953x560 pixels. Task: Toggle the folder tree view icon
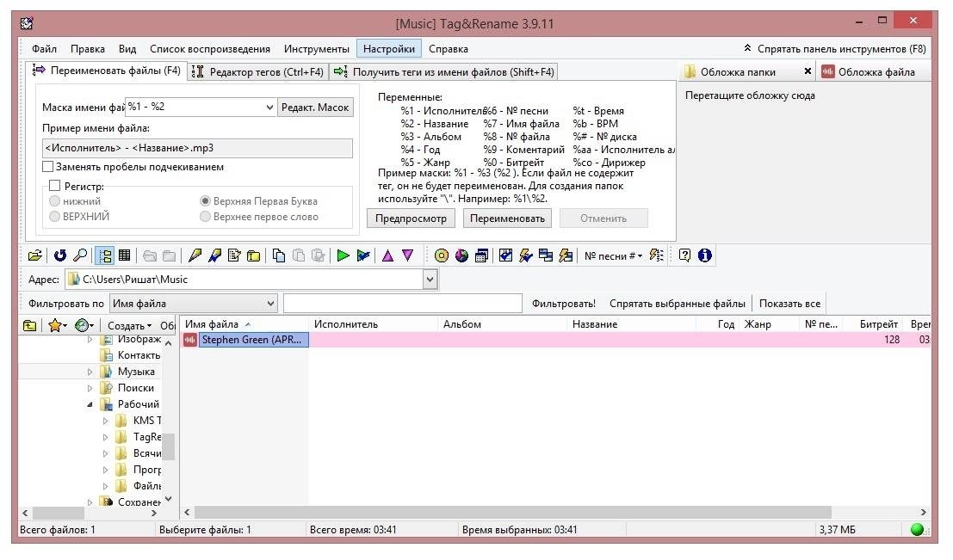pyautogui.click(x=104, y=255)
